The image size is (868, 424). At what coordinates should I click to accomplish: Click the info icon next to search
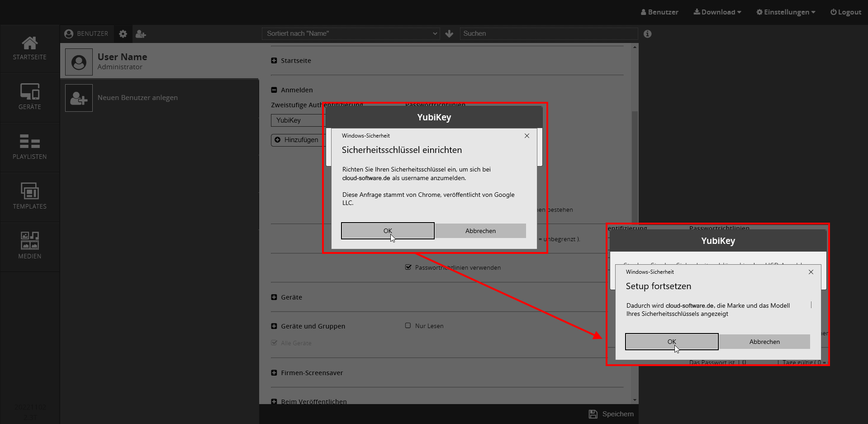[x=647, y=34]
